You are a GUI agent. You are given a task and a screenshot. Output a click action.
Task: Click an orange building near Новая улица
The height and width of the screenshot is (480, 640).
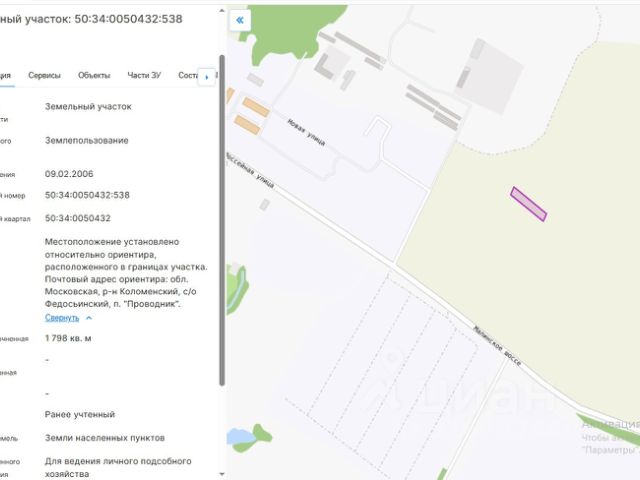(x=256, y=107)
